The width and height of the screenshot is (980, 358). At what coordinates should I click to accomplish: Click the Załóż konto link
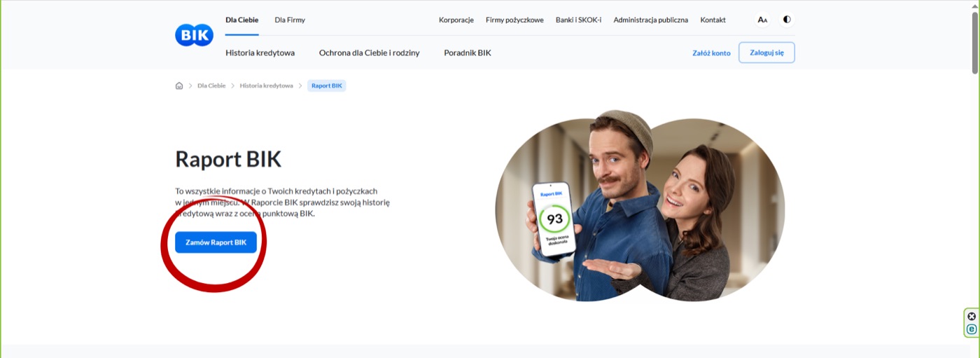711,53
